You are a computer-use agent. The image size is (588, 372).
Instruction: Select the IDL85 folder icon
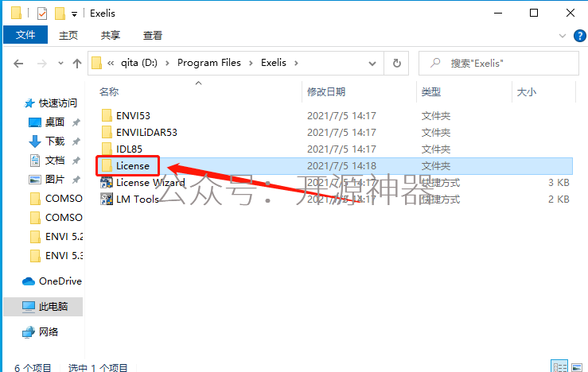tap(107, 149)
